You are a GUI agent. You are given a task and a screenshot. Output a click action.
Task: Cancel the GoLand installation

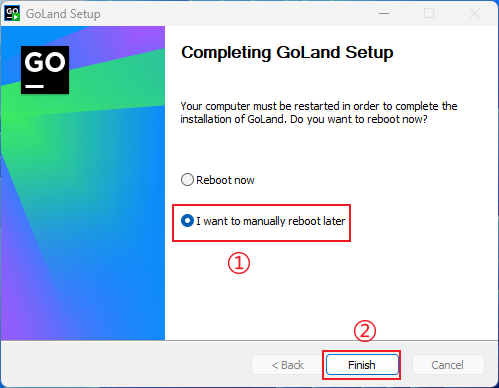click(x=448, y=365)
